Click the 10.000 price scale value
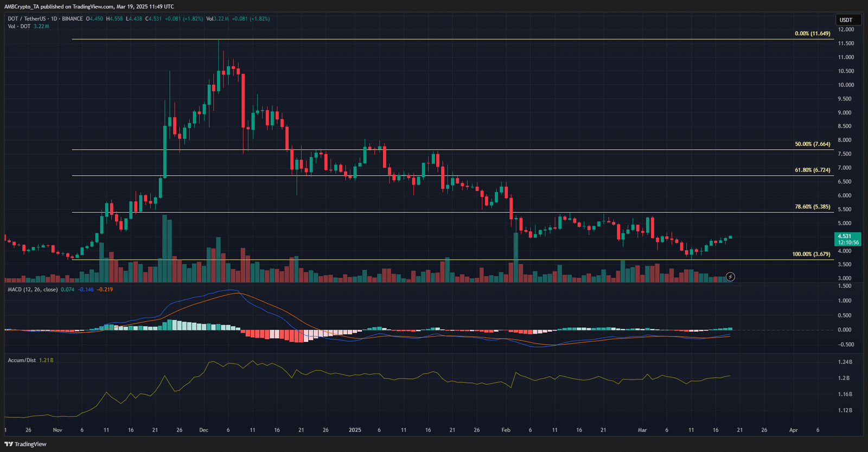 click(846, 85)
